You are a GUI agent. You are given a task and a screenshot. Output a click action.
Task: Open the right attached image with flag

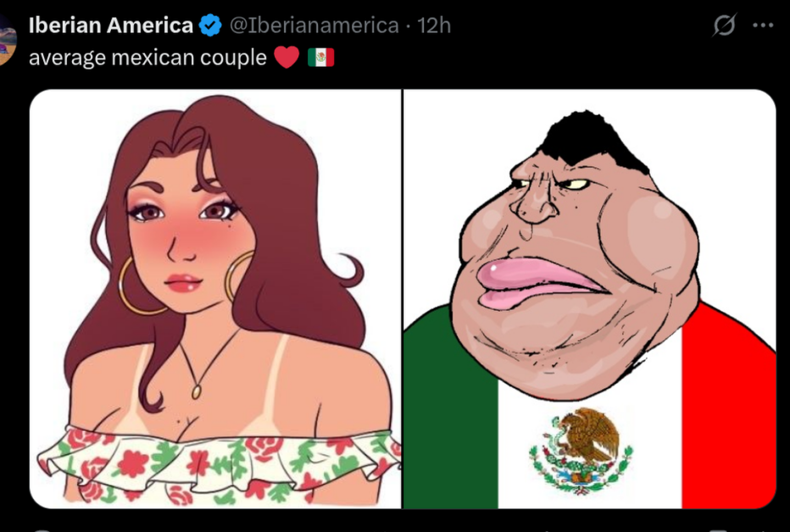coord(589,299)
